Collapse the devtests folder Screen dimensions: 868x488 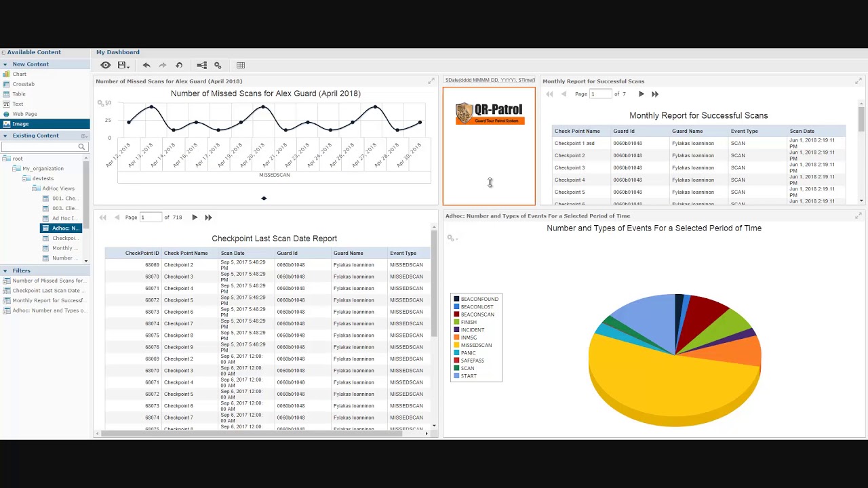click(26, 178)
